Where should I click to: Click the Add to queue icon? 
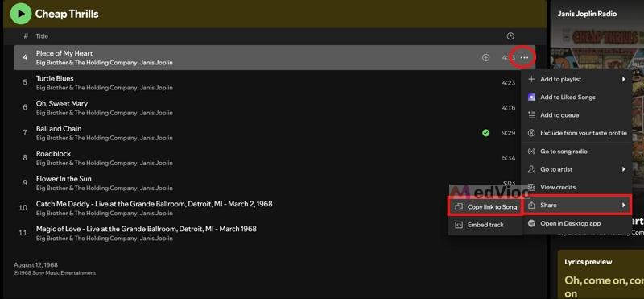click(531, 115)
